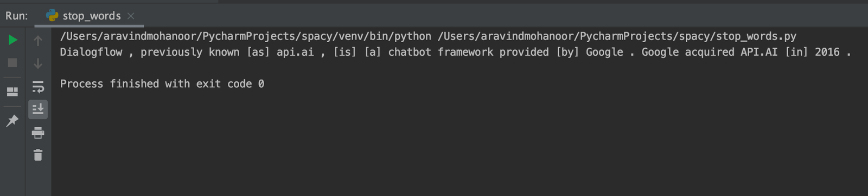Click the up arrow for previous stack trace

tap(38, 40)
